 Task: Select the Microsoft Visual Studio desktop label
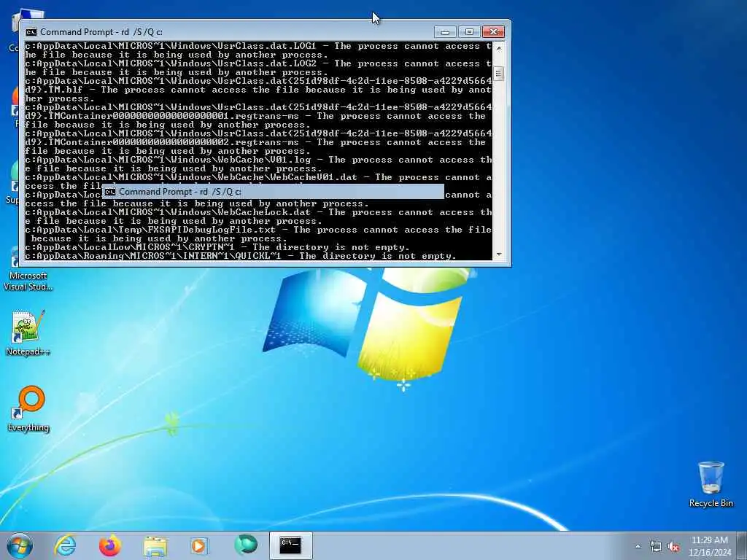28,281
